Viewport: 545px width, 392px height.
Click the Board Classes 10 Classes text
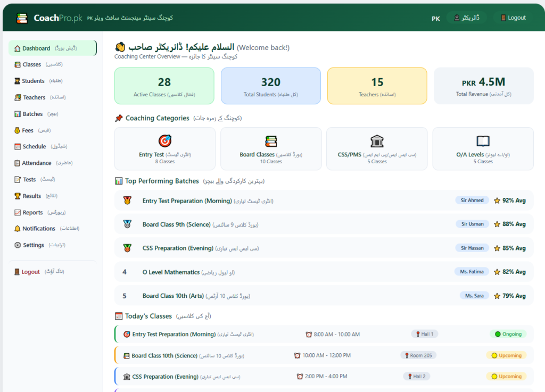point(271,162)
